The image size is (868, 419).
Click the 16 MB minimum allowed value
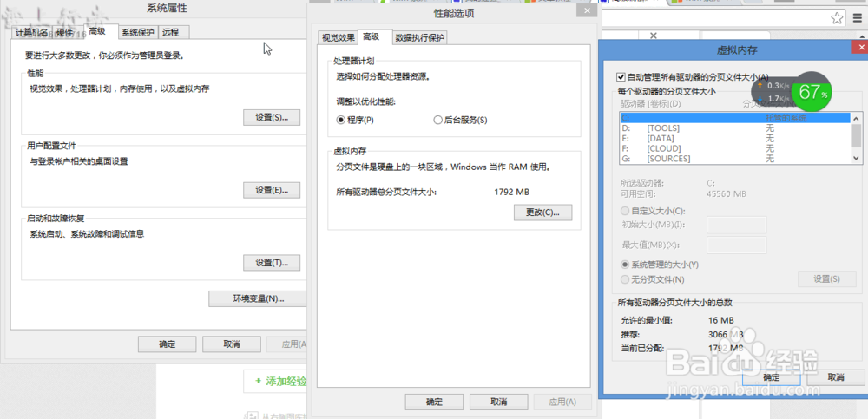[x=720, y=320]
